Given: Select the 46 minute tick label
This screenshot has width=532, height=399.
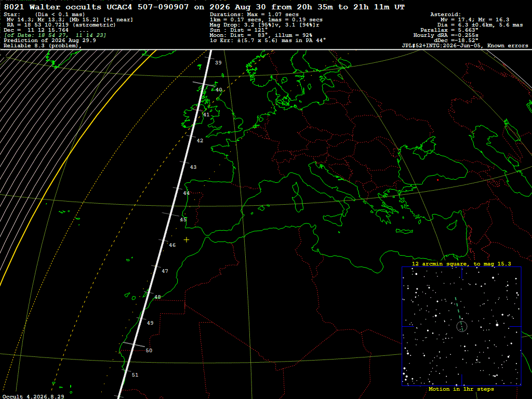Looking at the screenshot, I should pos(172,245).
